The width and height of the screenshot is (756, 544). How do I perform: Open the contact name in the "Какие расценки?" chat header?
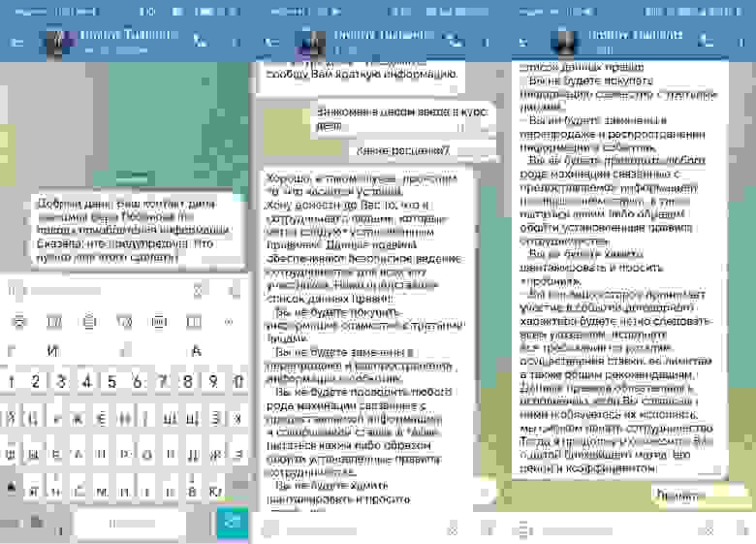[383, 35]
